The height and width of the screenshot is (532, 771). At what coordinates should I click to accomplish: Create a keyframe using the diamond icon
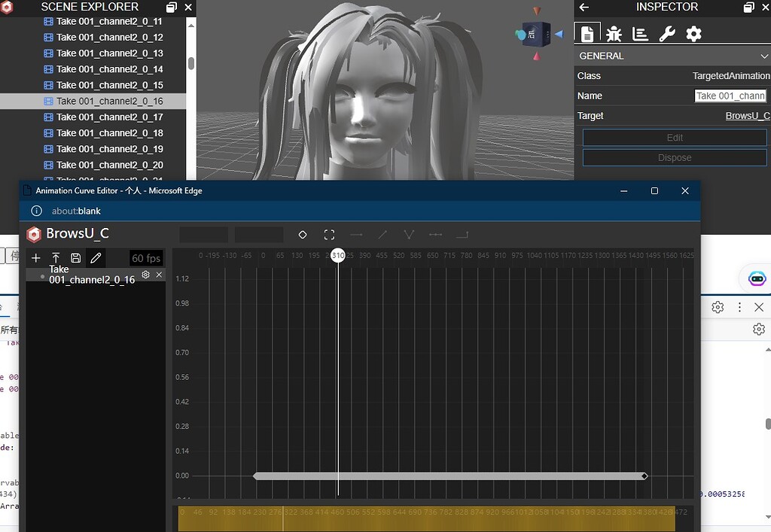tap(302, 234)
